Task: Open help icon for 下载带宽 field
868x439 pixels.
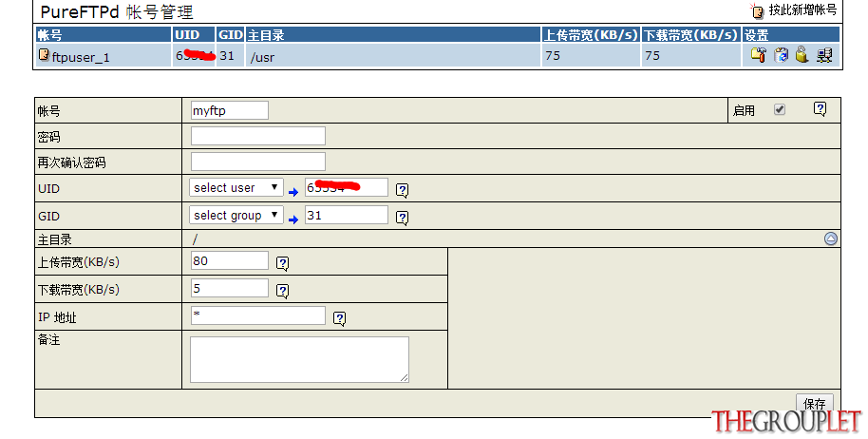Action: (282, 291)
